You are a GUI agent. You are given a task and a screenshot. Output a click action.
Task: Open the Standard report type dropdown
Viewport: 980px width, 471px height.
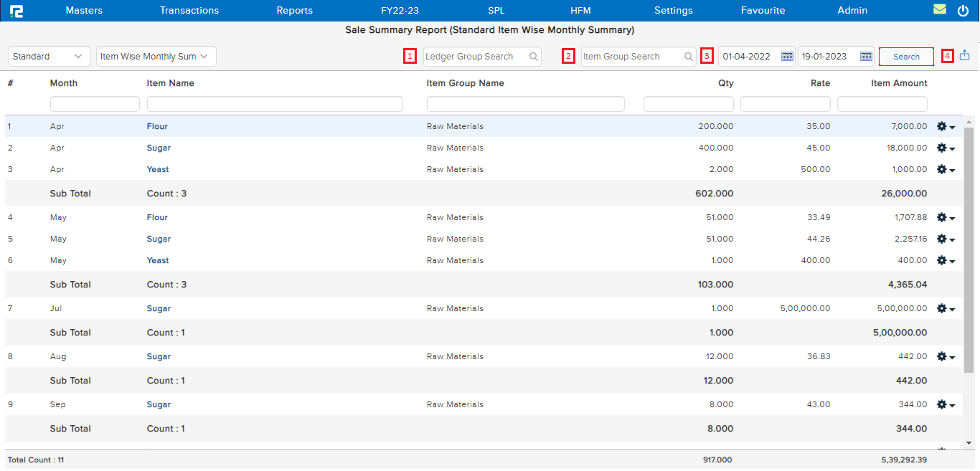49,56
